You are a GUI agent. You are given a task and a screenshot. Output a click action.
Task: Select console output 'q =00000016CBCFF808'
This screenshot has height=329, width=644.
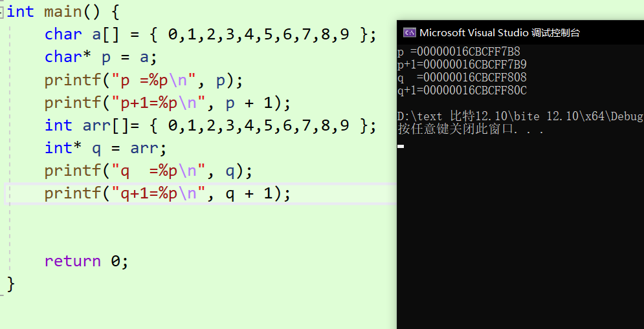tap(462, 78)
